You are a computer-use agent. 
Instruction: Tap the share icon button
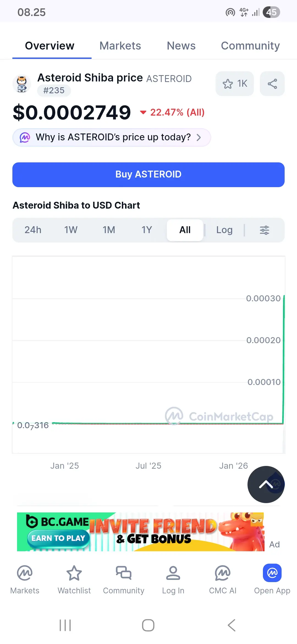pos(272,84)
